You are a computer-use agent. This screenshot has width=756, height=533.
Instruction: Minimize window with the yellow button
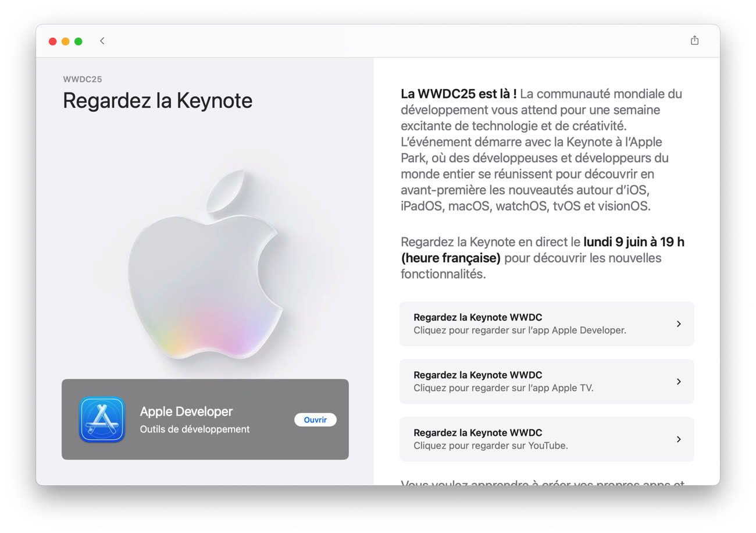tap(65, 41)
